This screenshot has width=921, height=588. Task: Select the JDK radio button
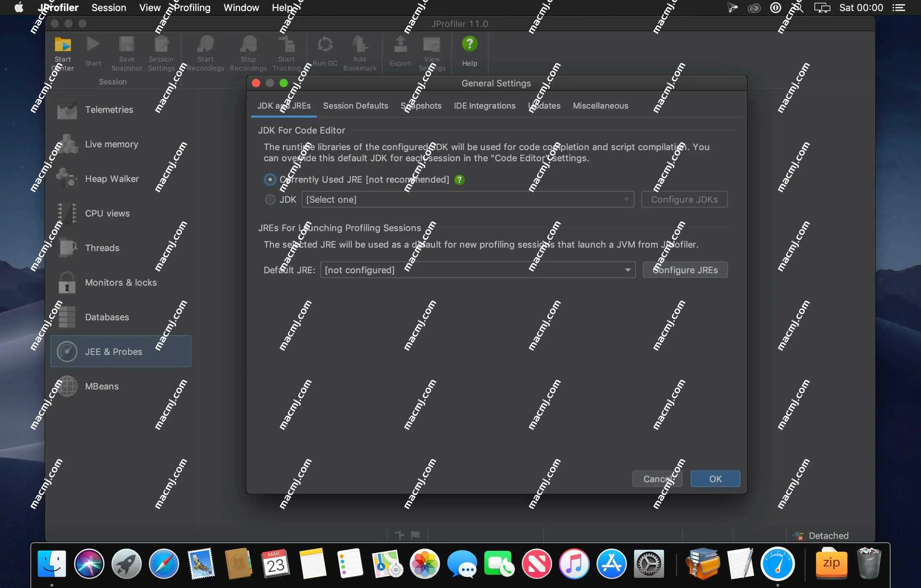pos(270,200)
